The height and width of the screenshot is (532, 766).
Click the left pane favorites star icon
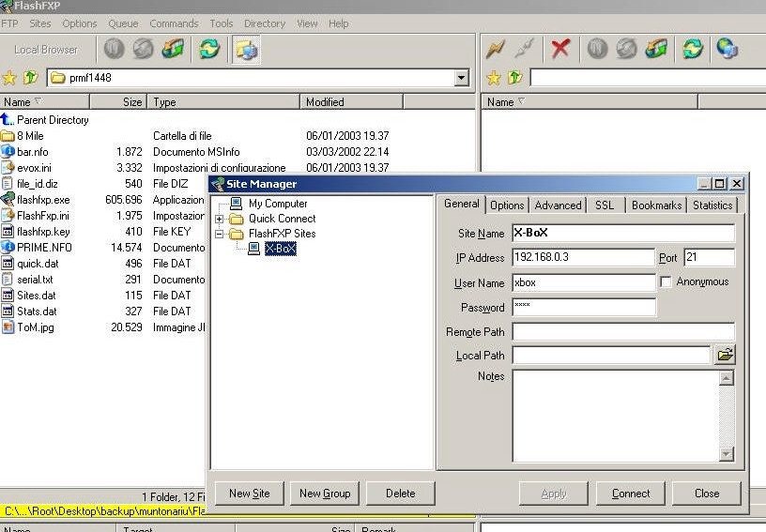10,78
